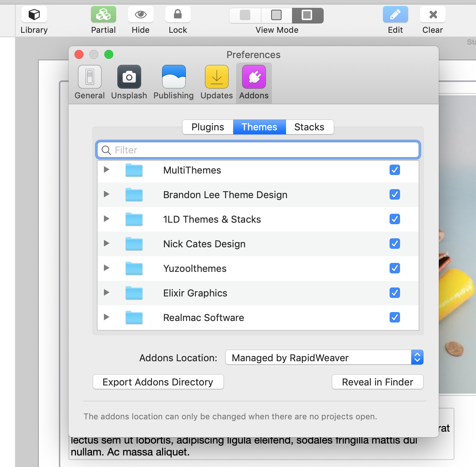Switch to the Themes tab
Viewport: 476px width, 467px height.
[260, 127]
